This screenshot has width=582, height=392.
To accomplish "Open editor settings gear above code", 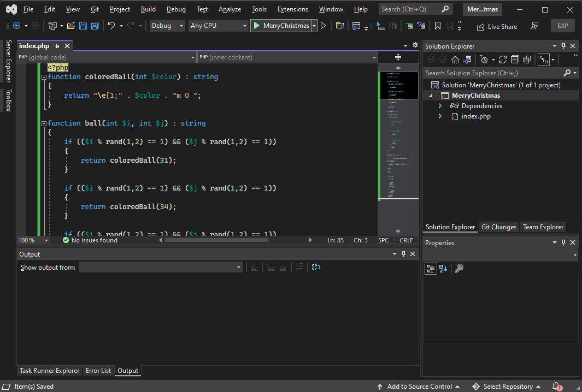I will 415,45.
